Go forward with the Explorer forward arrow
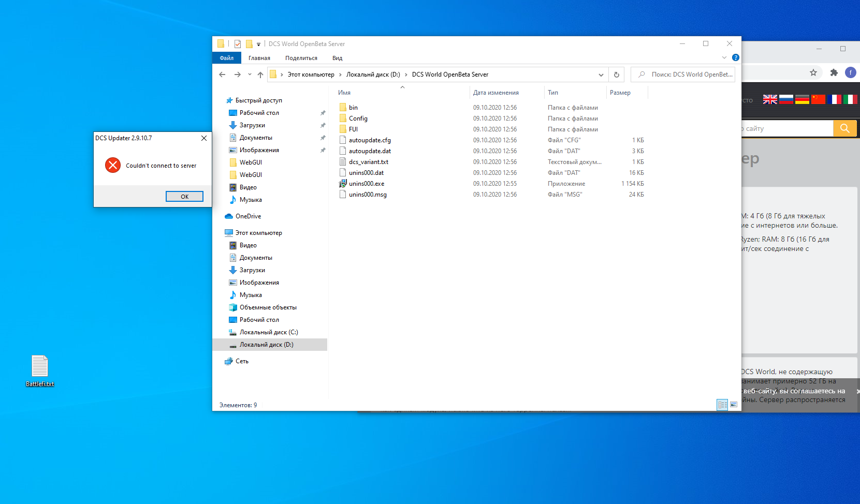 tap(237, 75)
